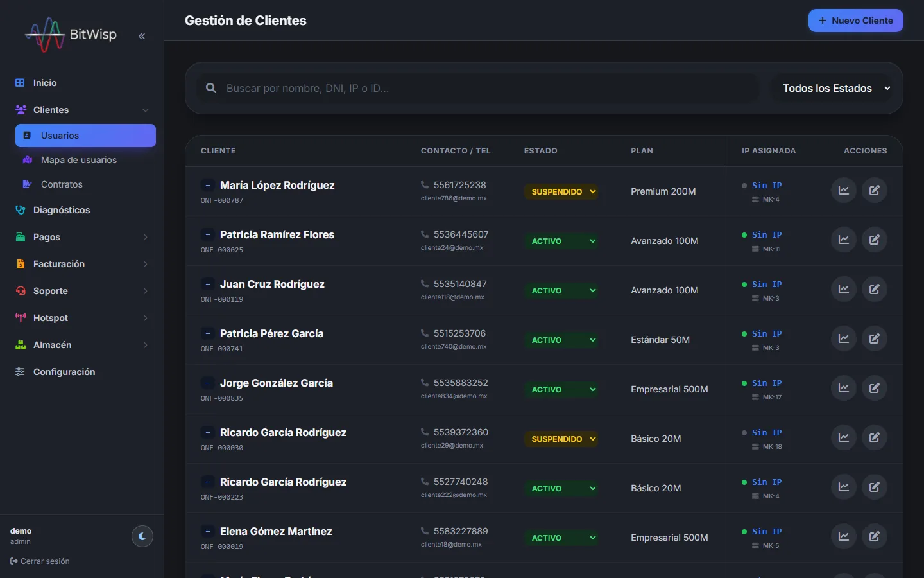Edit client Jorge González García
Viewport: 924px width, 578px height.
[875, 388]
